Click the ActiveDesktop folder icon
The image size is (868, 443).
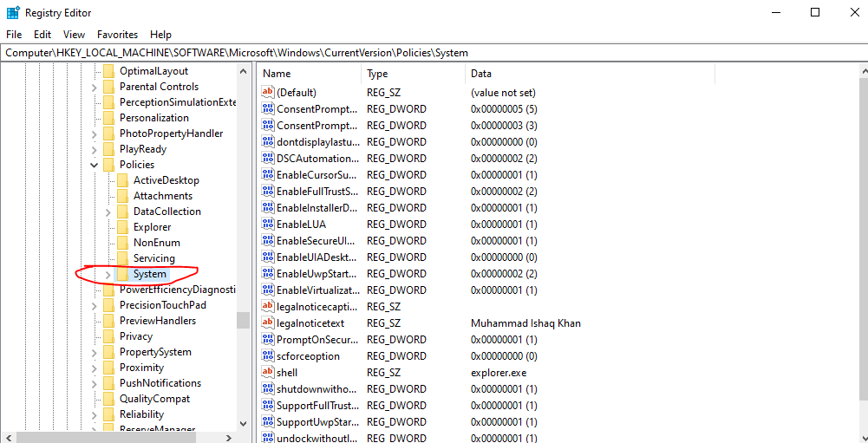click(122, 180)
